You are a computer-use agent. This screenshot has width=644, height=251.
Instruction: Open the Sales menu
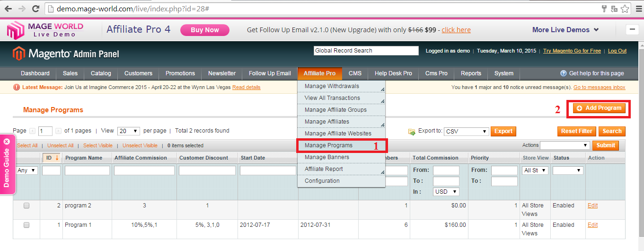[x=70, y=73]
